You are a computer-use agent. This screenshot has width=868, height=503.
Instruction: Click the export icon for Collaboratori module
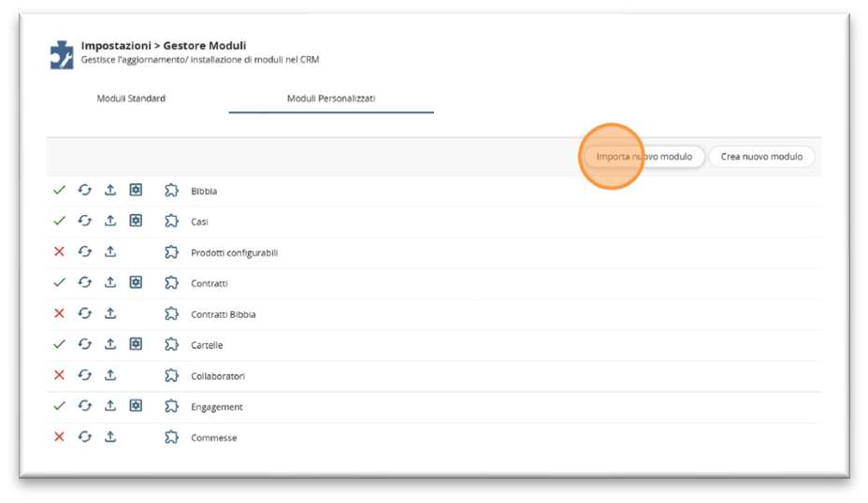(110, 375)
